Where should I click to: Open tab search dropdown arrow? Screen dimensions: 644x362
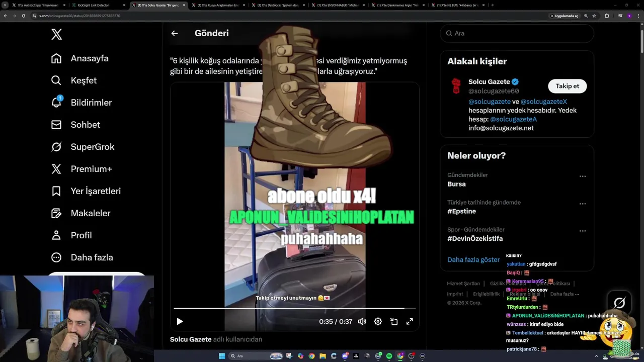[x=6, y=5]
